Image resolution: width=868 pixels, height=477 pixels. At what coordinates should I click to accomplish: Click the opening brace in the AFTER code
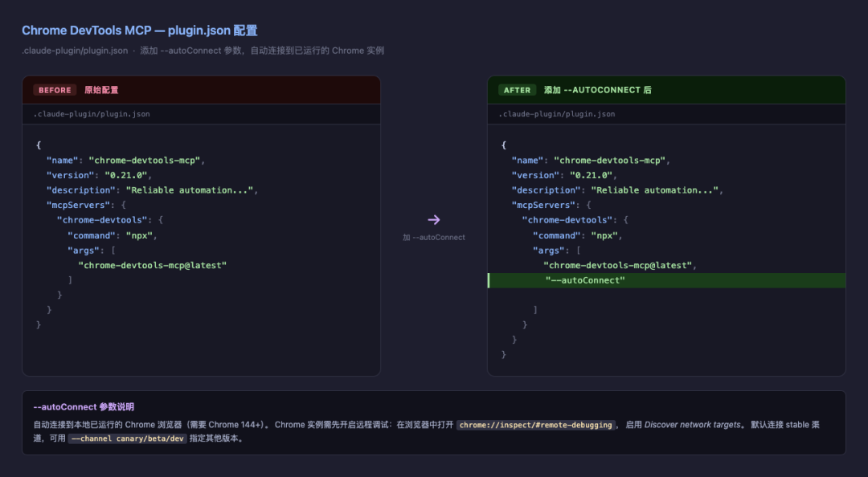504,145
